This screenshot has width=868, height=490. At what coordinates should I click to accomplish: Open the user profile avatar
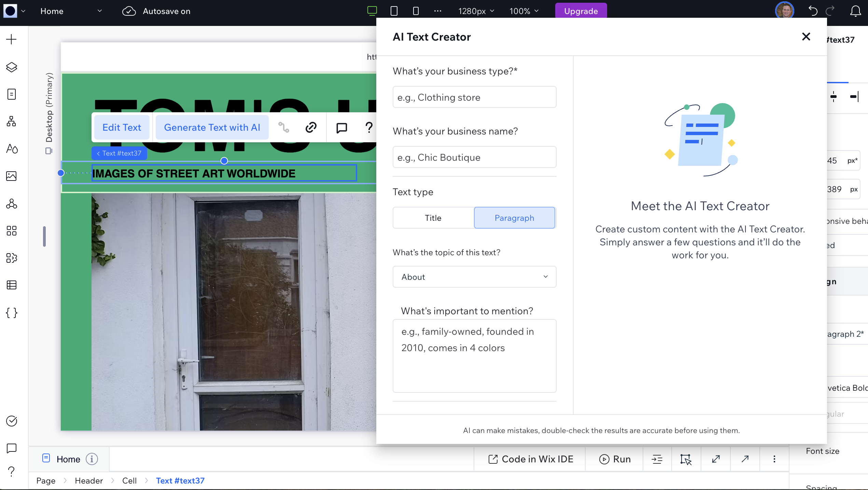click(x=785, y=10)
